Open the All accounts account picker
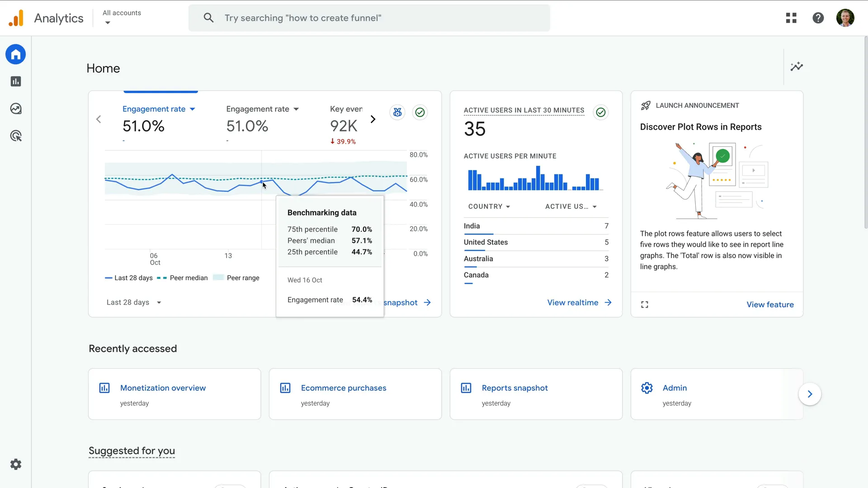This screenshot has height=488, width=868. [121, 18]
